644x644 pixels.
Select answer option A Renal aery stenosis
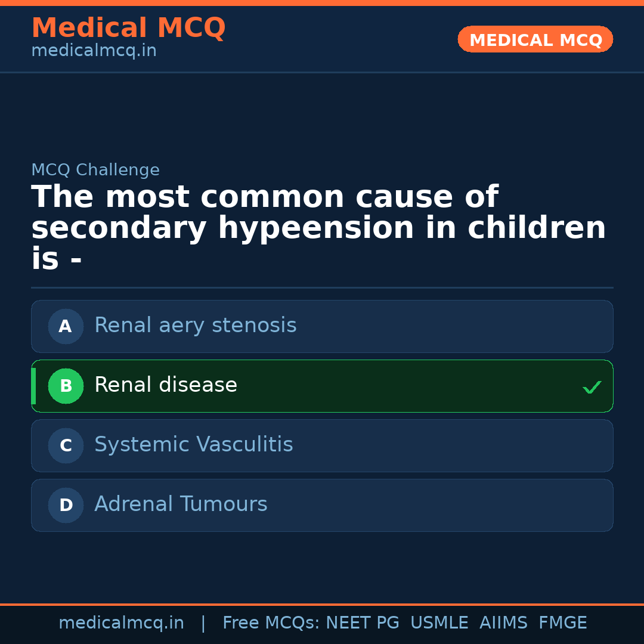pyautogui.click(x=322, y=326)
